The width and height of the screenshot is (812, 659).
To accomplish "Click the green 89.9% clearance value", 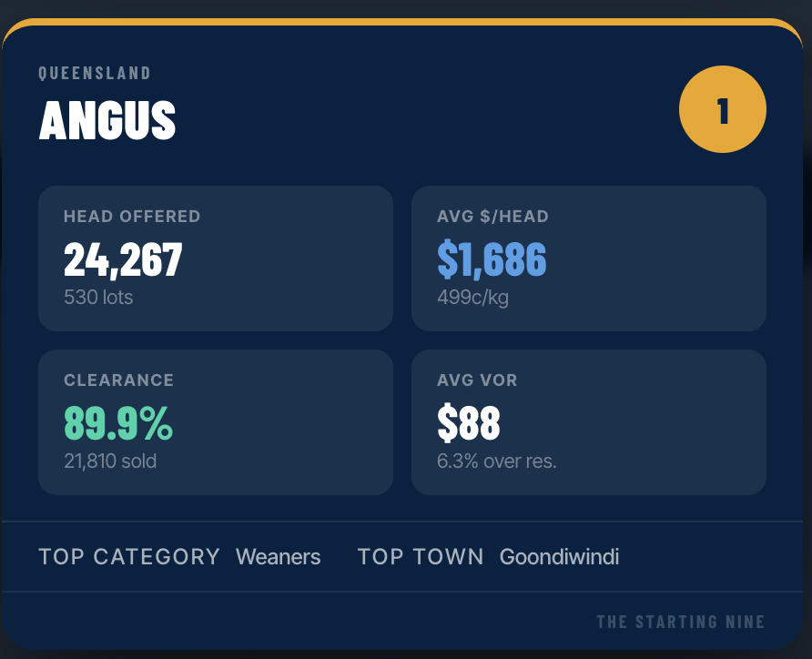I will [x=118, y=423].
